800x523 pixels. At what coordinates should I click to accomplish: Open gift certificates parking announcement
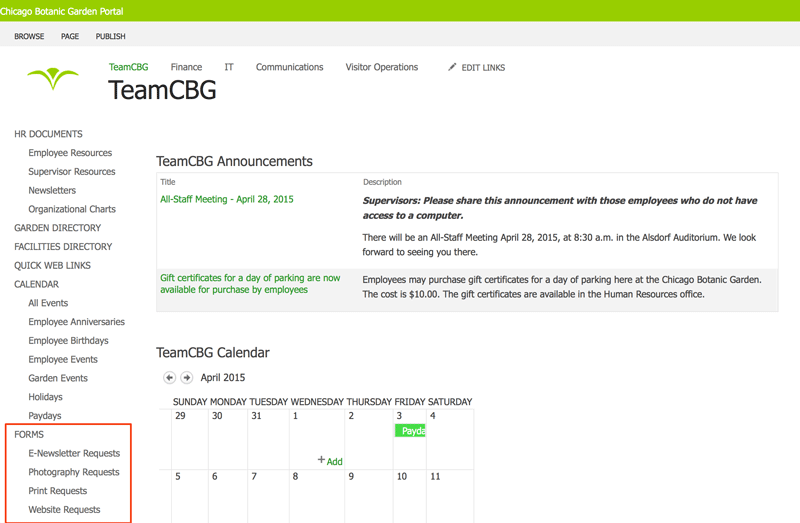point(250,284)
